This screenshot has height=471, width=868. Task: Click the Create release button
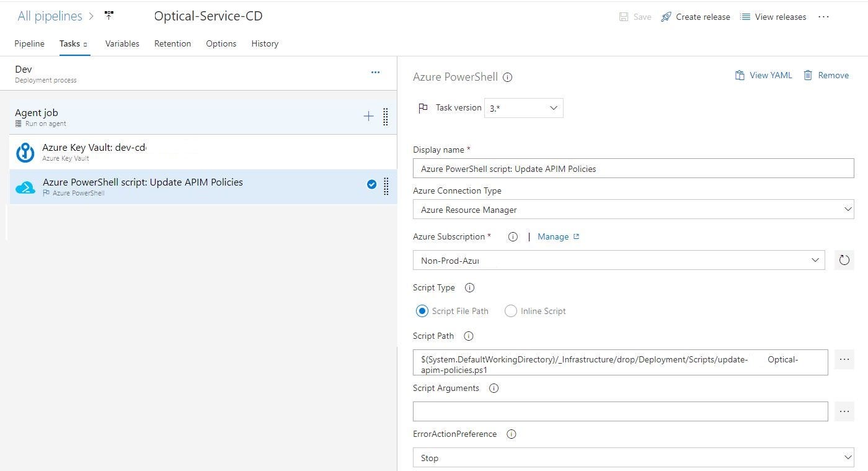click(x=696, y=17)
